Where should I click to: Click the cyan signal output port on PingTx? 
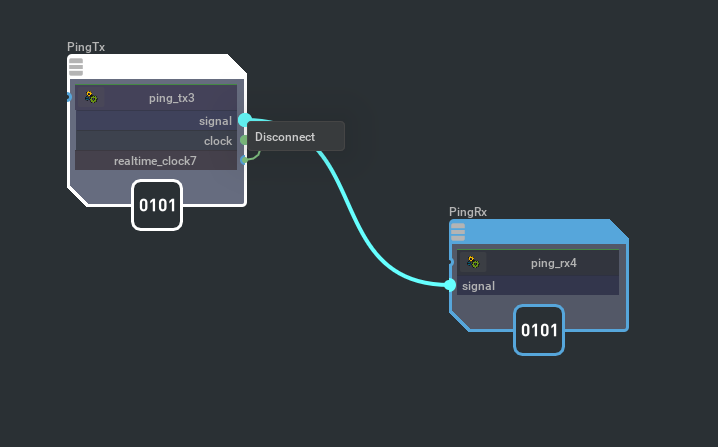(x=244, y=120)
